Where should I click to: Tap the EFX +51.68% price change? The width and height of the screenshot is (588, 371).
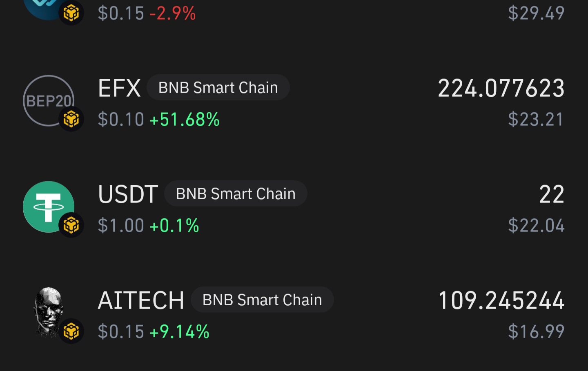[x=185, y=120]
